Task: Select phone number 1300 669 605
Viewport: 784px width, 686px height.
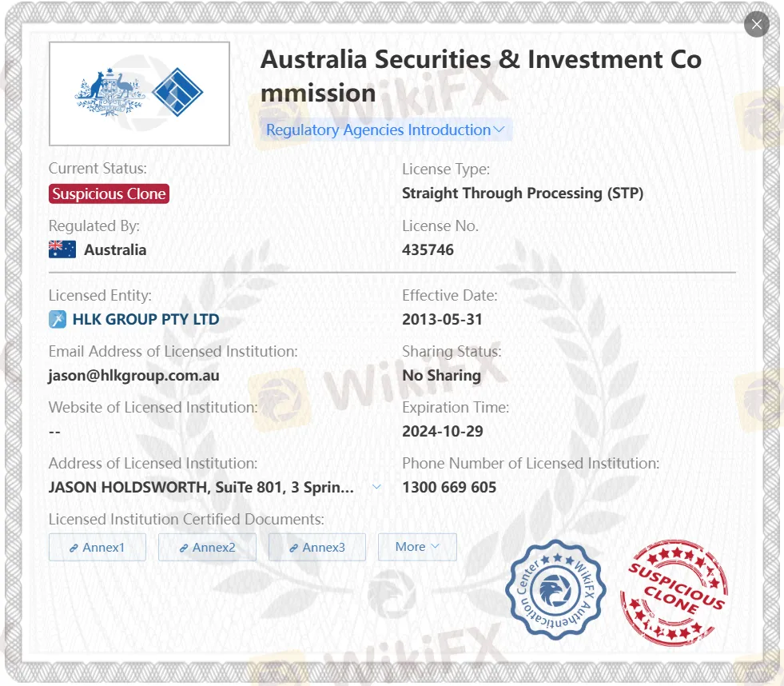Action: [449, 487]
